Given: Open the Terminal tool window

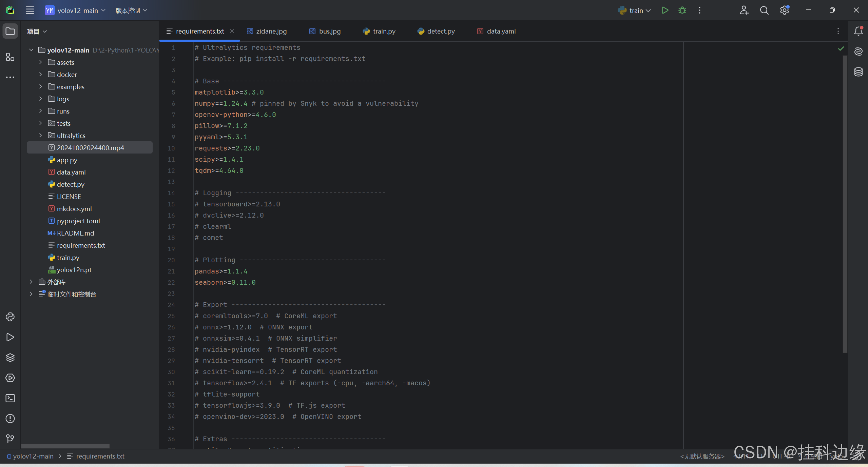Looking at the screenshot, I should click(x=10, y=398).
